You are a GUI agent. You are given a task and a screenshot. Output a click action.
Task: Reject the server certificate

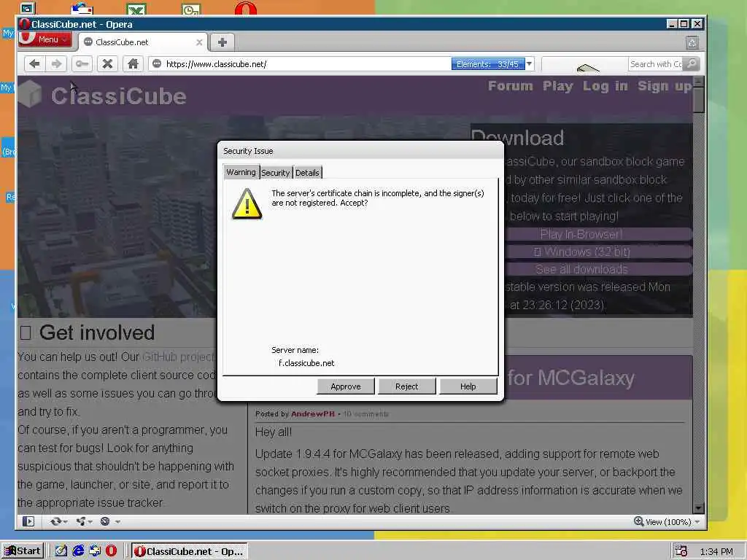[407, 386]
